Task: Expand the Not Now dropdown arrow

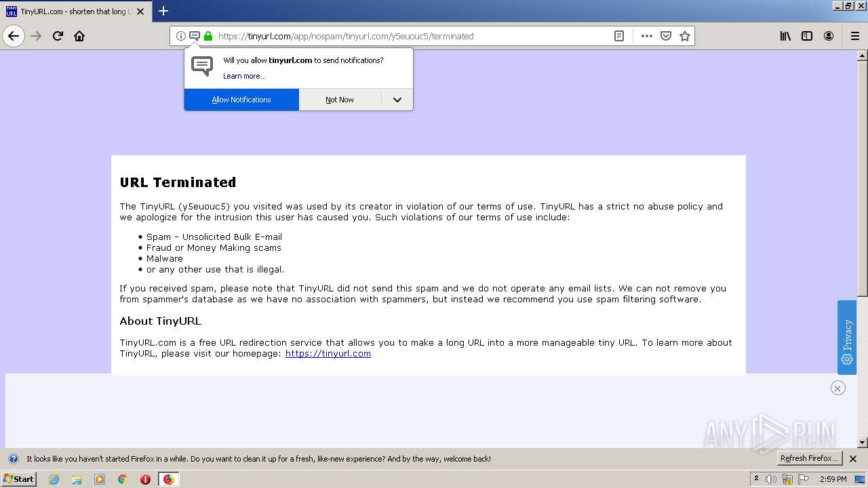Action: pyautogui.click(x=397, y=100)
